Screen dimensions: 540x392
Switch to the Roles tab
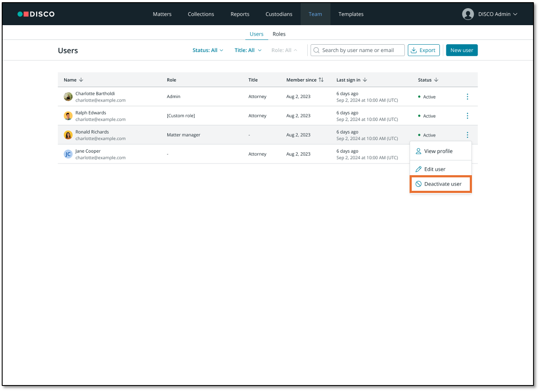tap(279, 34)
